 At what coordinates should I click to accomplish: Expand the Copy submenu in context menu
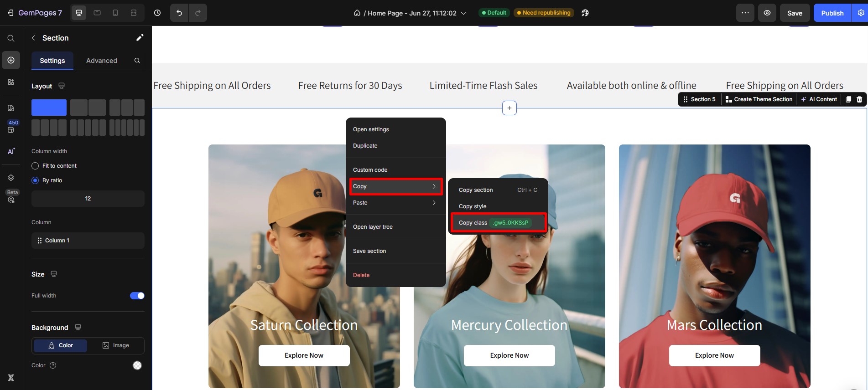pos(395,186)
